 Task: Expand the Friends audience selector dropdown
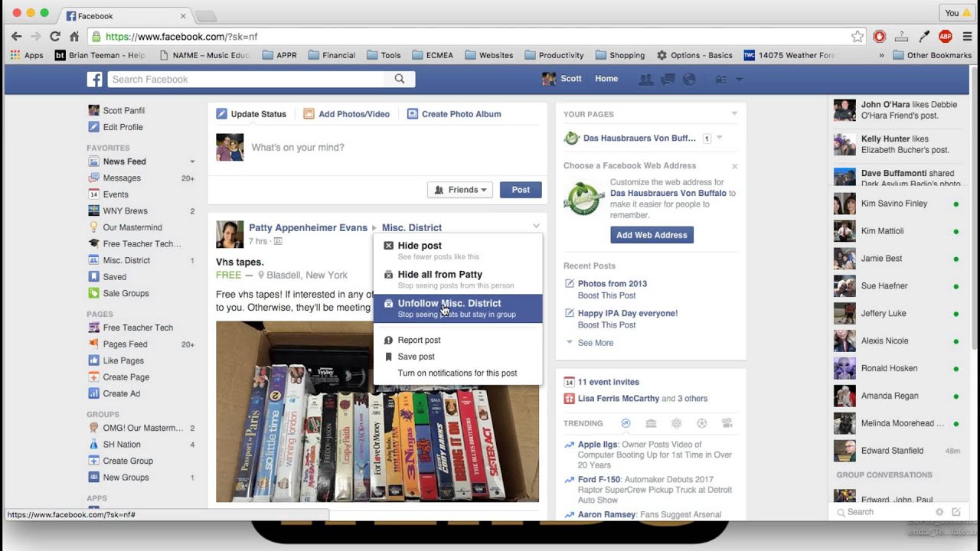[x=460, y=189]
